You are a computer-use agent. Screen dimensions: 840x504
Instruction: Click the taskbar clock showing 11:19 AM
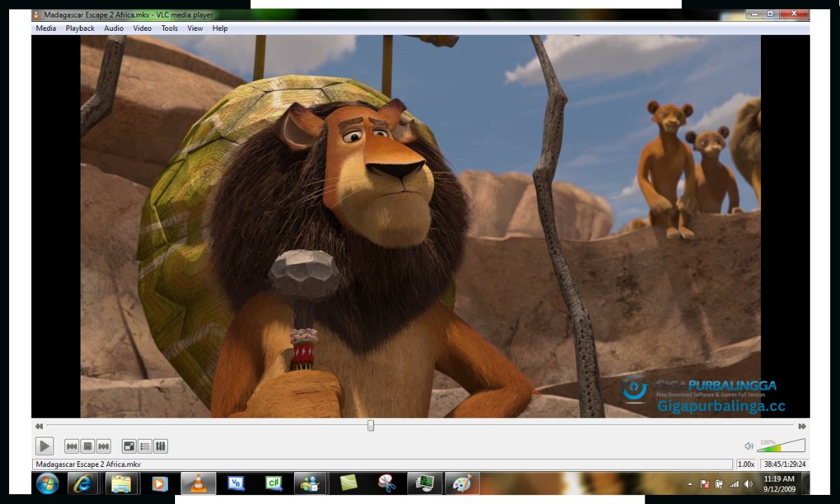(x=778, y=484)
